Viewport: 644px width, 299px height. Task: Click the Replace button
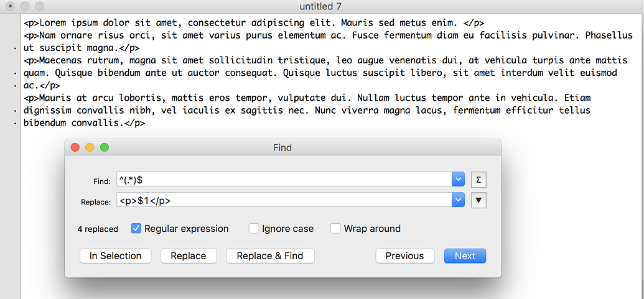(189, 256)
